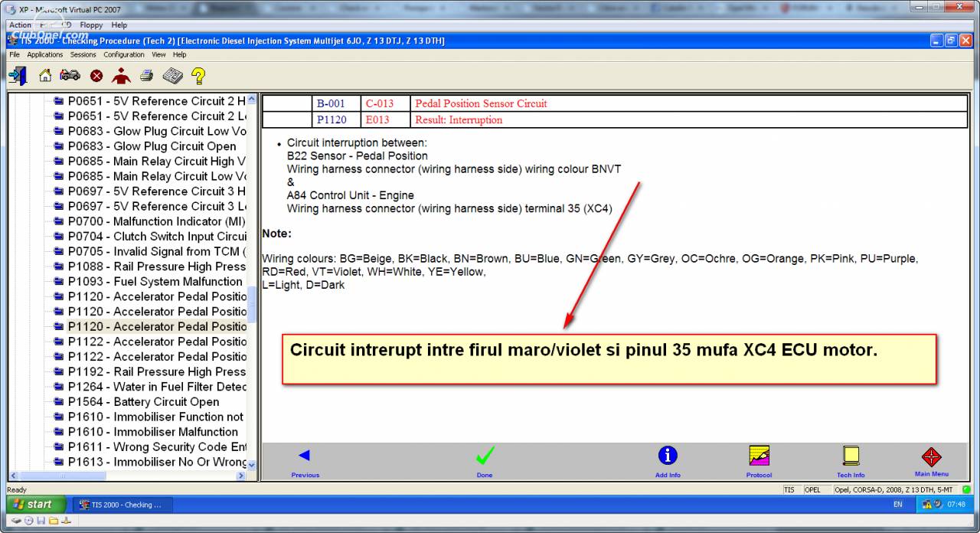Return via the Main Menu icon
The width and height of the screenshot is (980, 533).
(x=931, y=462)
